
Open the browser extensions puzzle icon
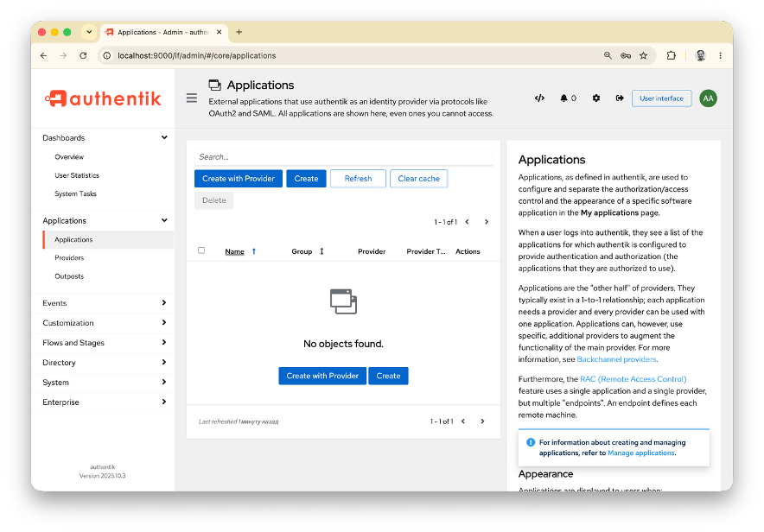[x=671, y=55]
